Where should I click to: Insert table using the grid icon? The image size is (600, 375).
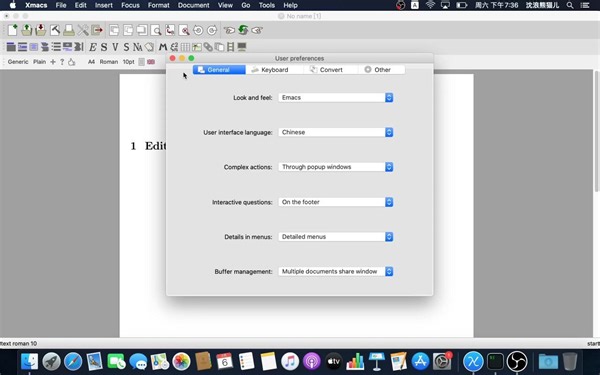(x=185, y=47)
